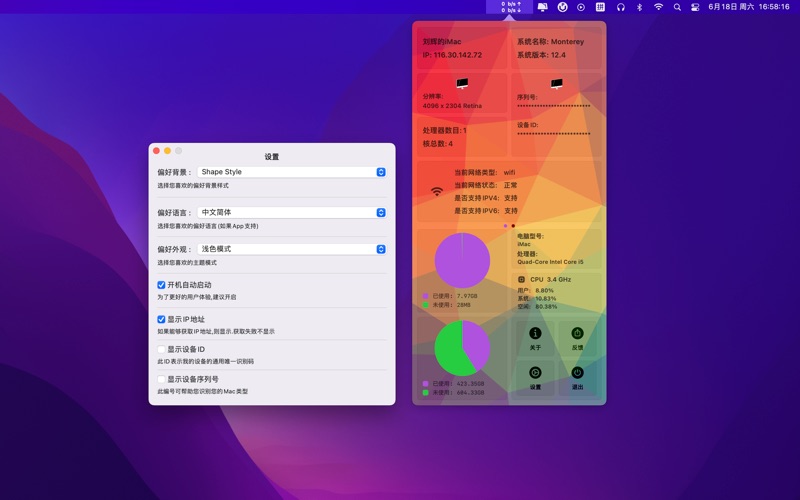Uncheck the 显示IP地址 checkbox
This screenshot has width=800, height=500.
(161, 320)
